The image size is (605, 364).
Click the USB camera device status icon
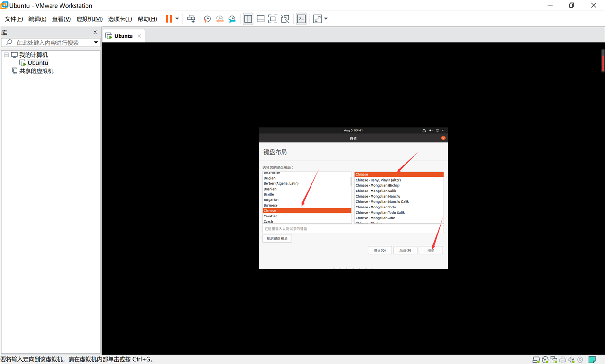click(x=580, y=360)
